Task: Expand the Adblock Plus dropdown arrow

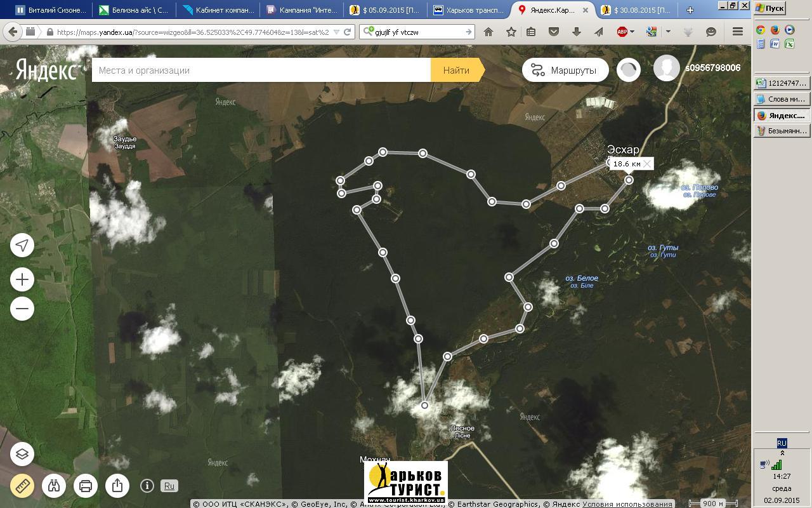Action: click(x=632, y=32)
